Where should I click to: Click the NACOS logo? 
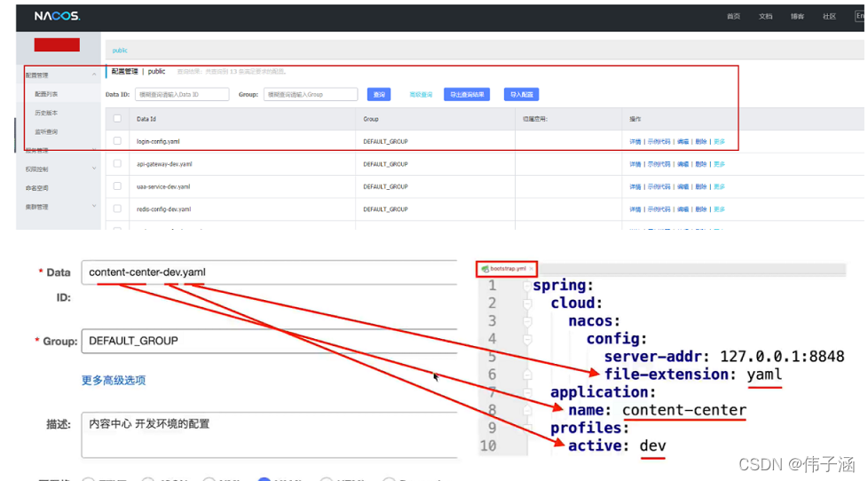point(57,16)
